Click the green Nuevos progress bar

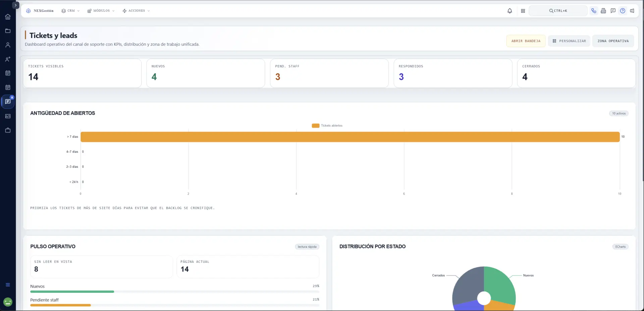72,292
